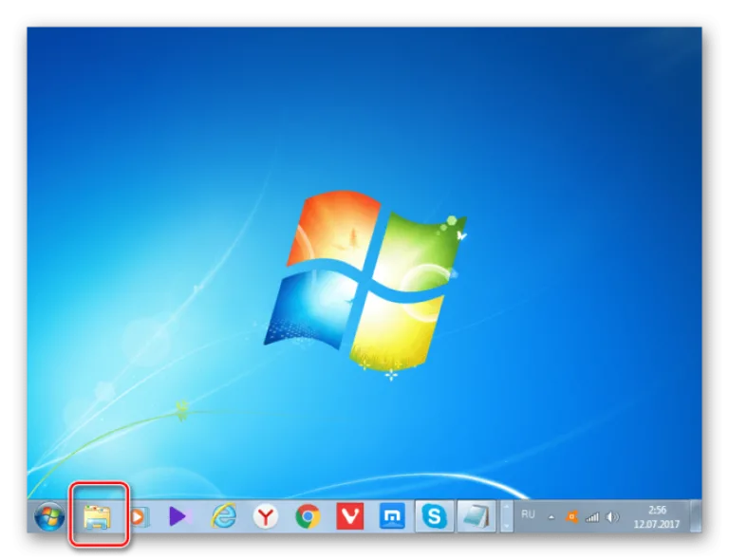Launch Google Chrome from the taskbar
The width and height of the screenshot is (729, 560).
pyautogui.click(x=308, y=516)
